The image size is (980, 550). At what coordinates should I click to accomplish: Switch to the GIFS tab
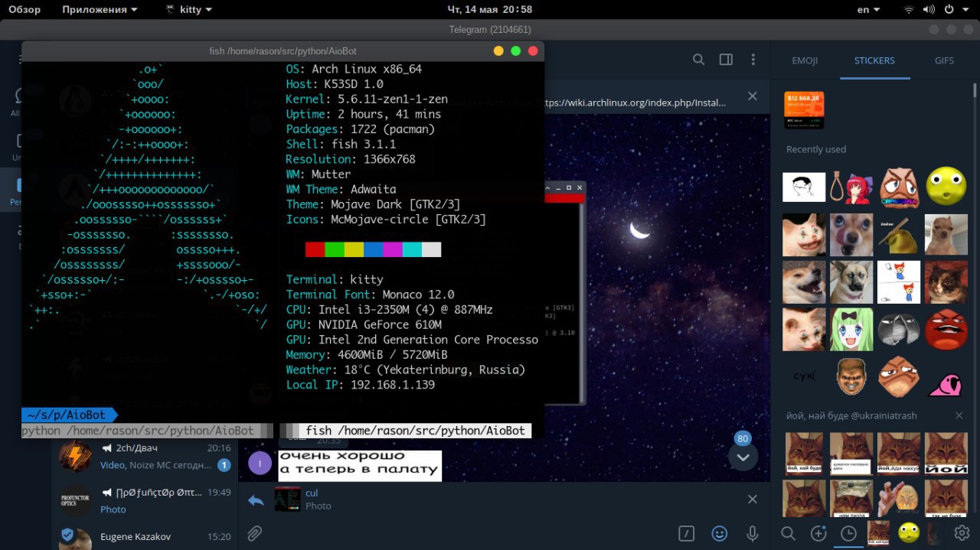point(944,60)
